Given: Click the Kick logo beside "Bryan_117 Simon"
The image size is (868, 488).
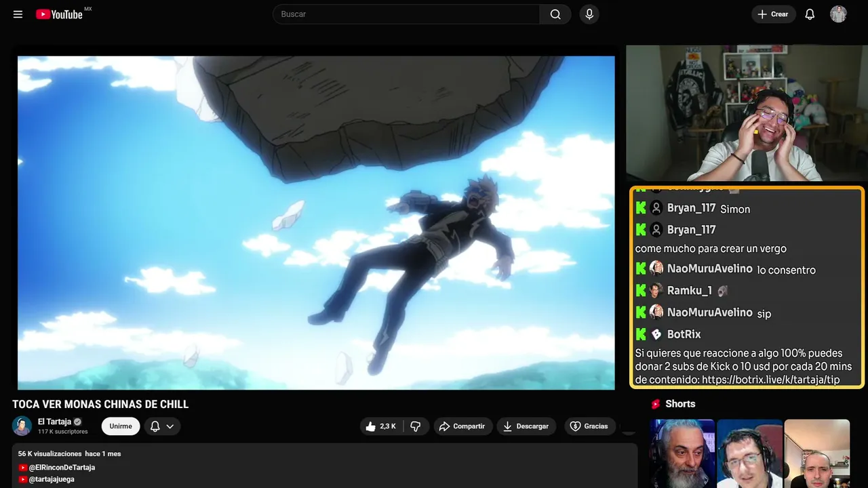Looking at the screenshot, I should pyautogui.click(x=641, y=208).
